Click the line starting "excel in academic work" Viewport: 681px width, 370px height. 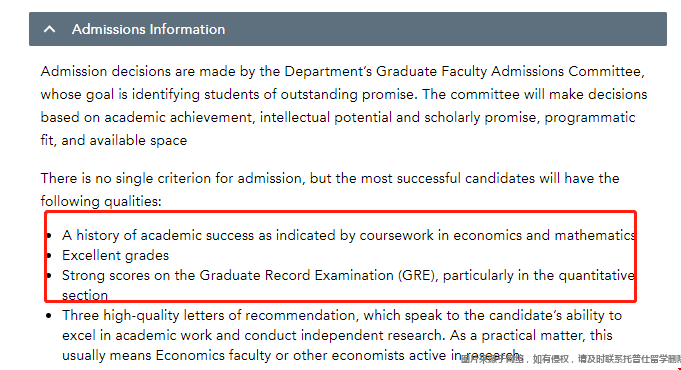(x=337, y=335)
